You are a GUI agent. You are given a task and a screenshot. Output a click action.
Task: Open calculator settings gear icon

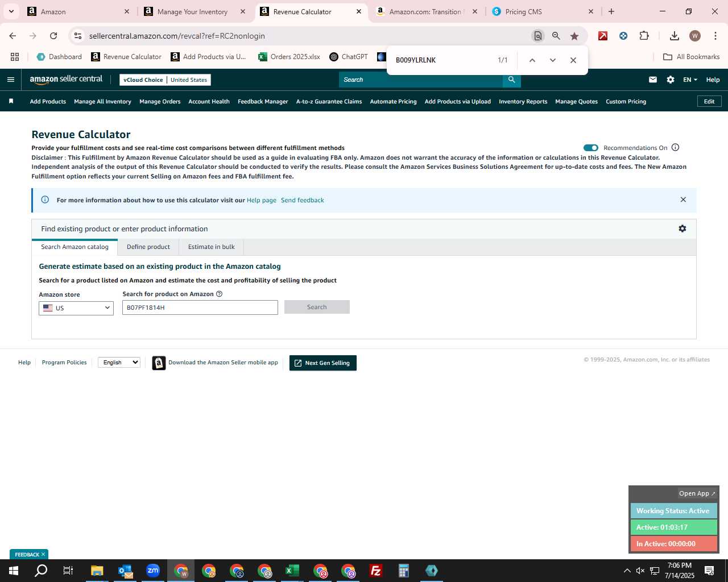(682, 228)
